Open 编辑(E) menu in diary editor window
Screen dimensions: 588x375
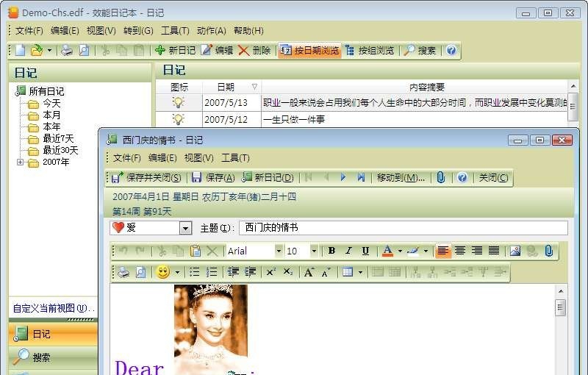[162, 158]
